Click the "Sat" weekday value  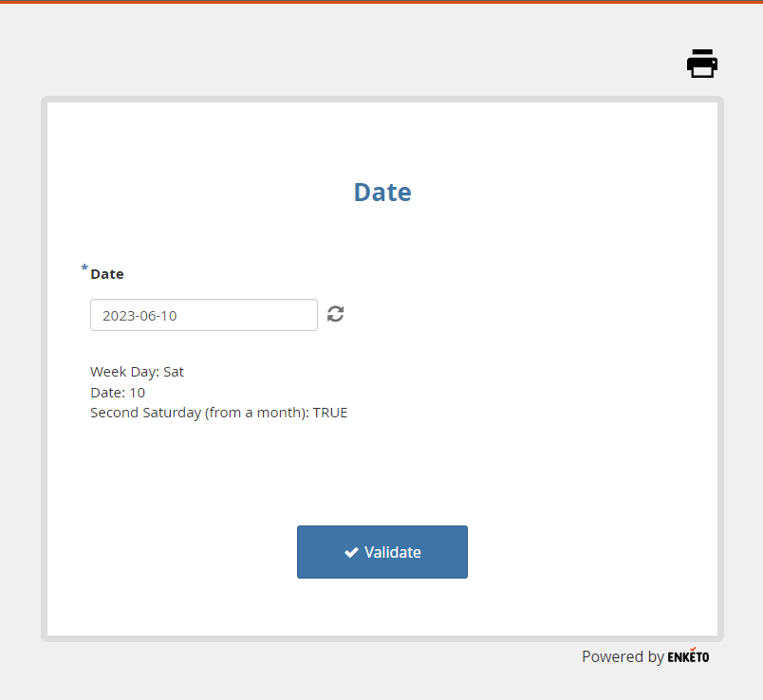(174, 372)
